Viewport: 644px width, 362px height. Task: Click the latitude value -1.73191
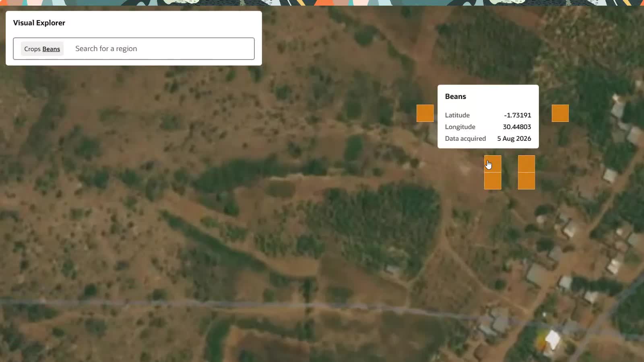(517, 115)
